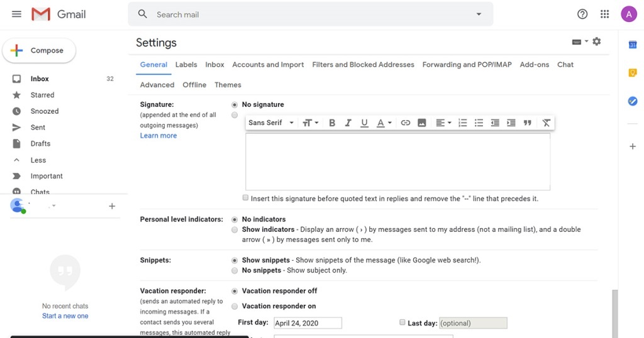Image resolution: width=644 pixels, height=338 pixels.
Task: Click the First day date field
Action: coord(308,324)
